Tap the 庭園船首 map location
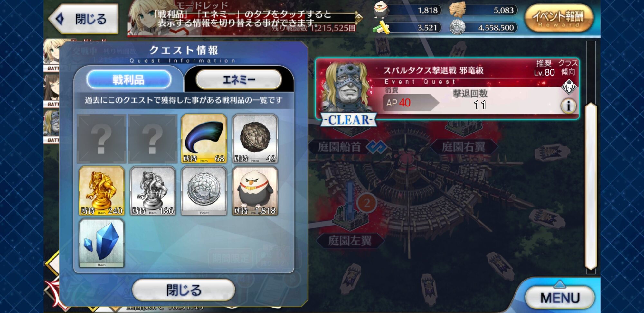 tap(339, 147)
